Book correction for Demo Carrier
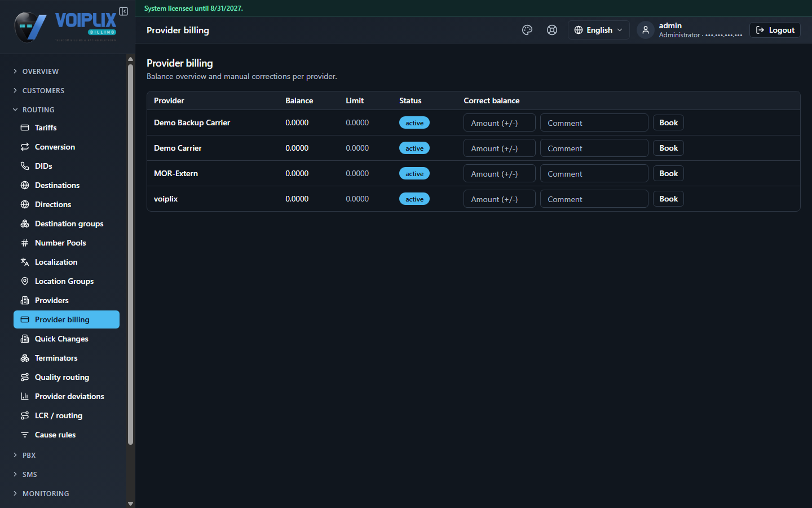The height and width of the screenshot is (508, 812). tap(668, 148)
